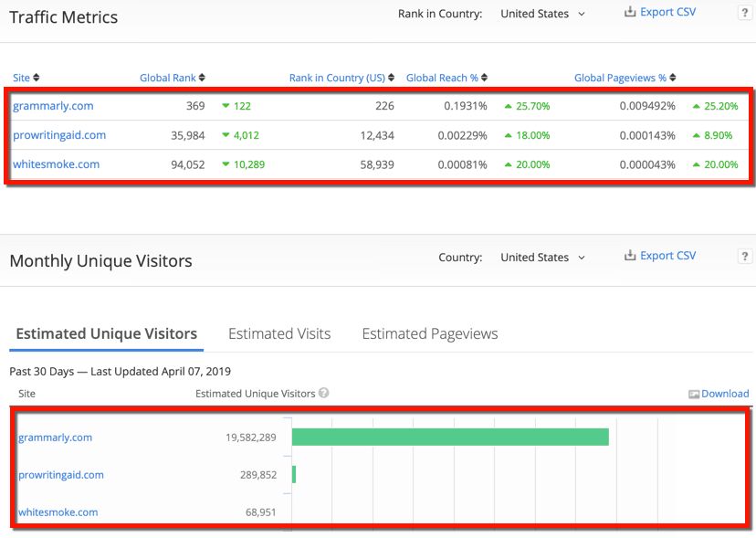756x538 pixels.
Task: Click the reach value 0.1931%
Action: [466, 106]
